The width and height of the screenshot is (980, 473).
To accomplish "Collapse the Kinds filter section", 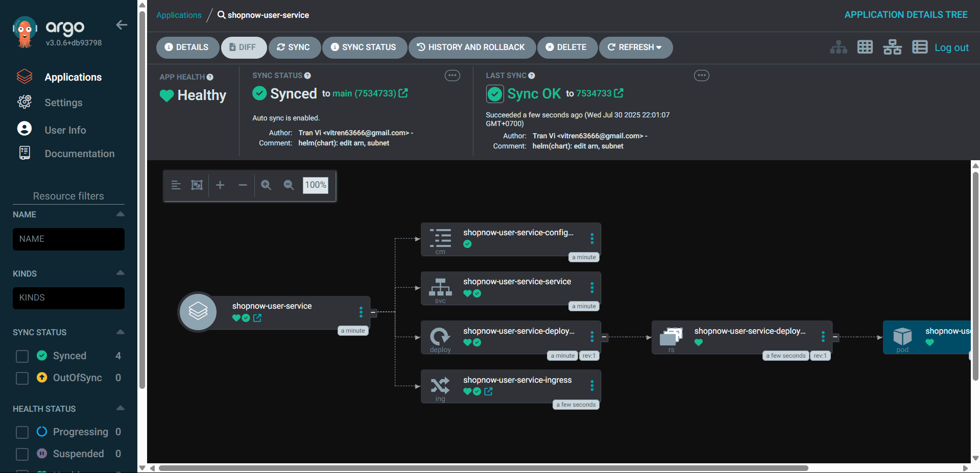I will coord(121,273).
